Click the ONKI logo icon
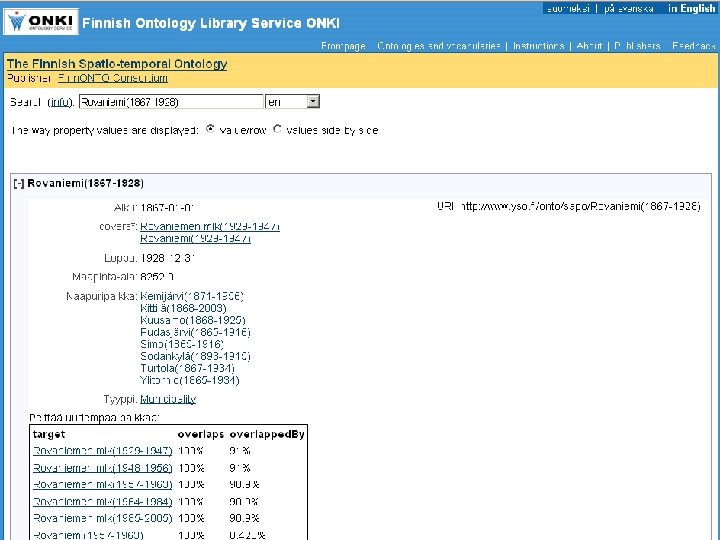The image size is (720, 540). click(41, 22)
